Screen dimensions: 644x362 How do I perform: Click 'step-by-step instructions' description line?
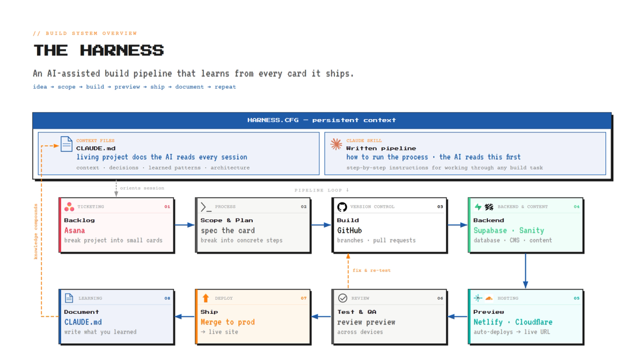[444, 168]
